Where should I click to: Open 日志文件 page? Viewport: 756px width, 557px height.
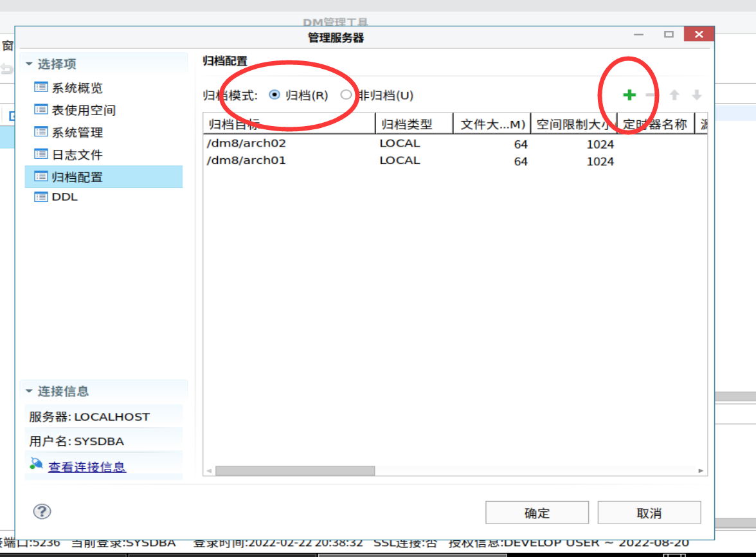pyautogui.click(x=77, y=155)
